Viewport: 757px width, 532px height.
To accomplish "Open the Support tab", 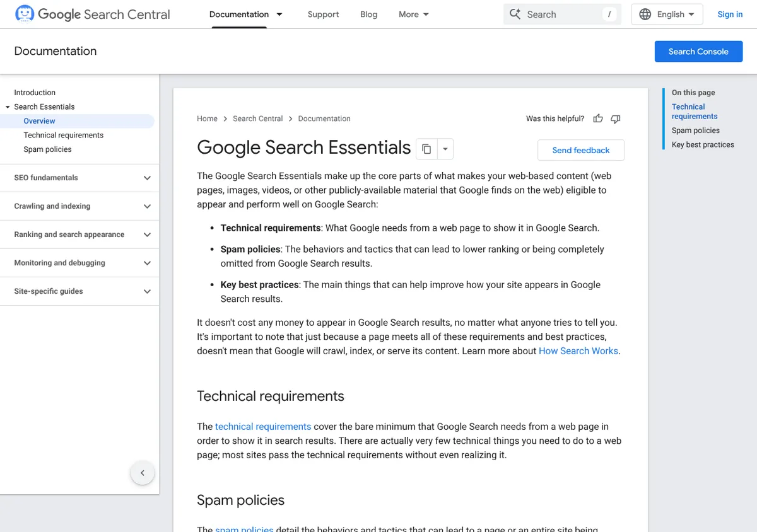I will (x=323, y=14).
